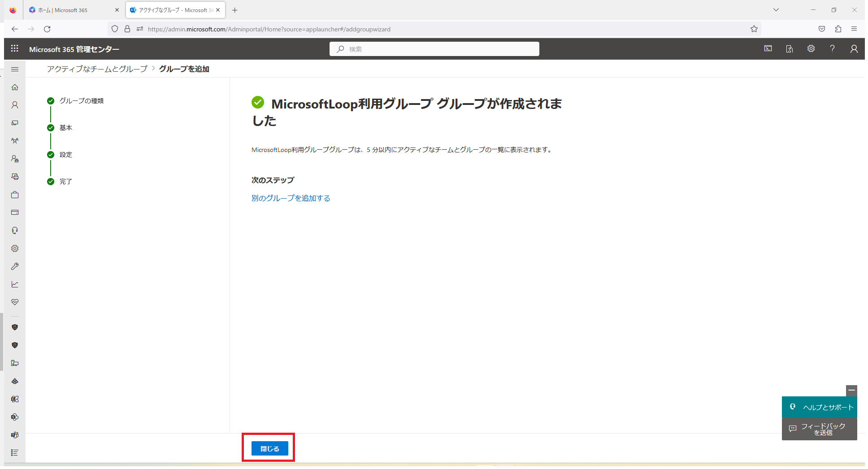Expand the list all tabs dropdown
This screenshot has height=469, width=868.
click(x=776, y=10)
